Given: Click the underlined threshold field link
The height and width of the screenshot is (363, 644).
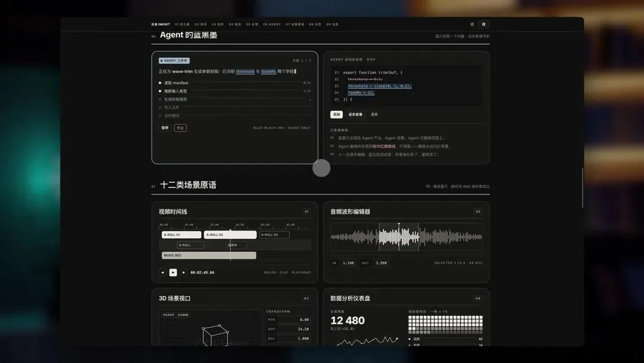Looking at the screenshot, I should 245,72.
